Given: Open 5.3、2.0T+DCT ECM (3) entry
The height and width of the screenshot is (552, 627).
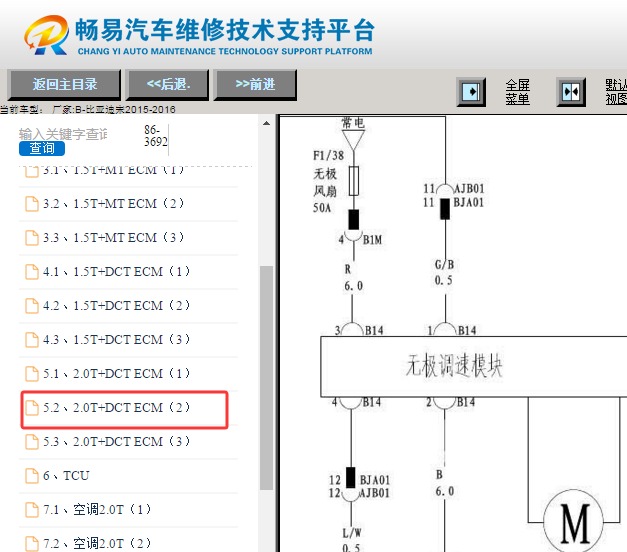Looking at the screenshot, I should pyautogui.click(x=129, y=442).
